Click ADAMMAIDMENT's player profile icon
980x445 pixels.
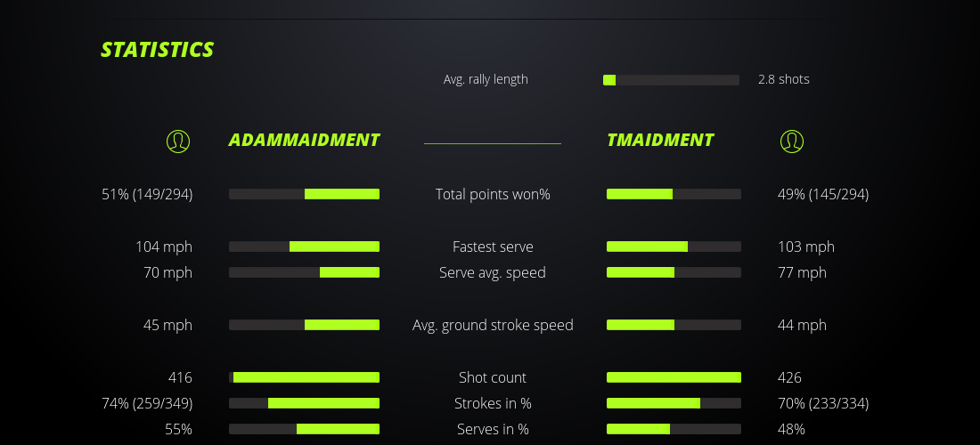178,141
